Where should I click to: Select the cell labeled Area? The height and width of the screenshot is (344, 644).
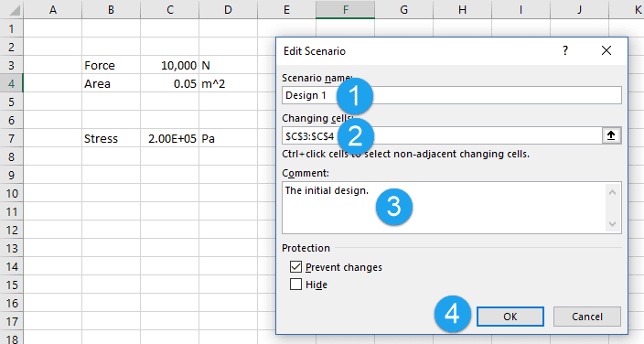pyautogui.click(x=111, y=83)
